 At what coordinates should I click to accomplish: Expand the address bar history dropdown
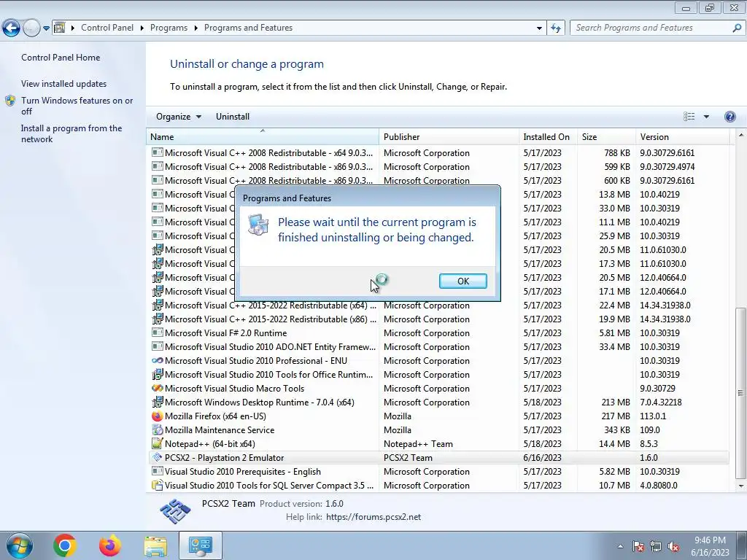(x=539, y=28)
